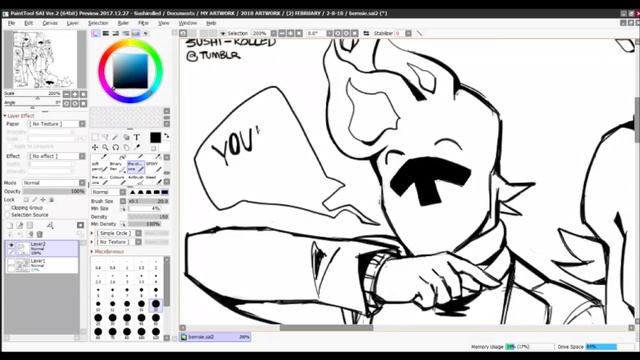Select the soft pencil brush
640x360 pixels.
pos(100,166)
